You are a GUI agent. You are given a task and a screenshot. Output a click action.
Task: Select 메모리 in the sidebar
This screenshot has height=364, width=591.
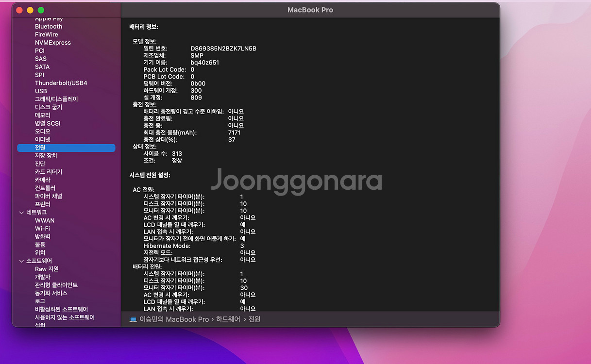pyautogui.click(x=43, y=116)
